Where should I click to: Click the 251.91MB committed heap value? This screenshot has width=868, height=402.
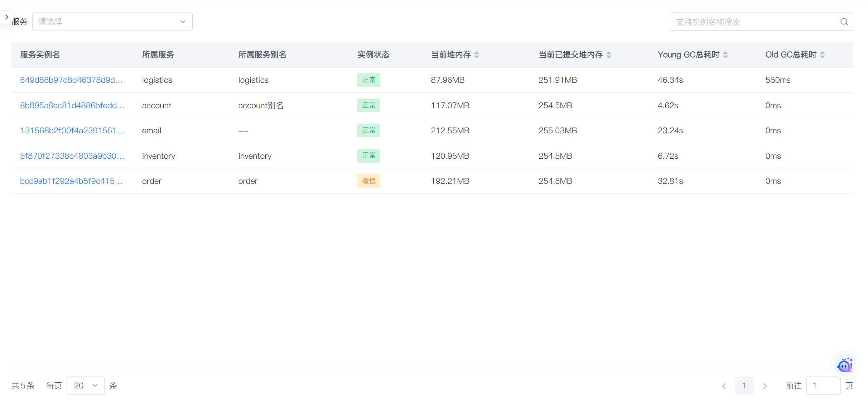558,80
